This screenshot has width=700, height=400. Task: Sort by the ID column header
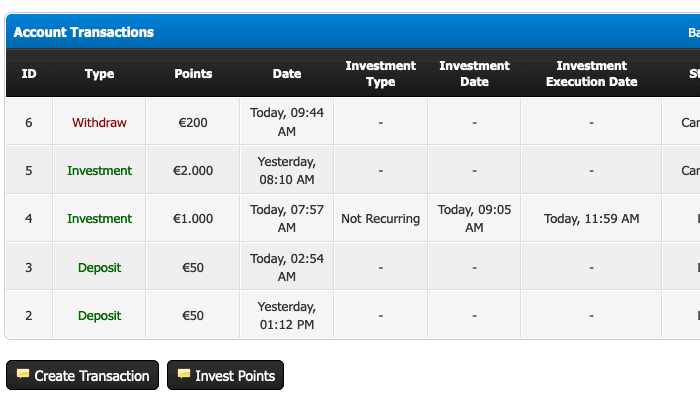(x=29, y=74)
